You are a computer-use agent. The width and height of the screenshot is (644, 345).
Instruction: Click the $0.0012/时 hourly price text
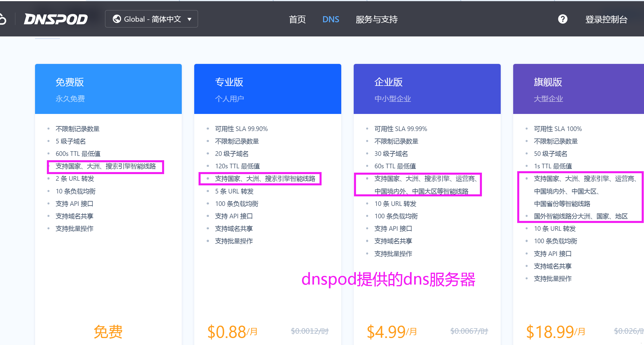pos(309,331)
